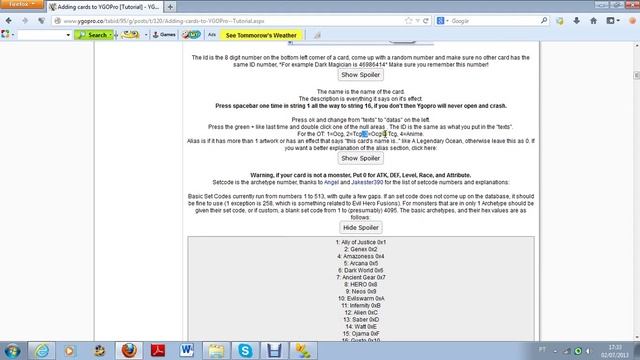Open the URL history dropdown arrow
This screenshot has width=640, height=360.
(x=417, y=21)
